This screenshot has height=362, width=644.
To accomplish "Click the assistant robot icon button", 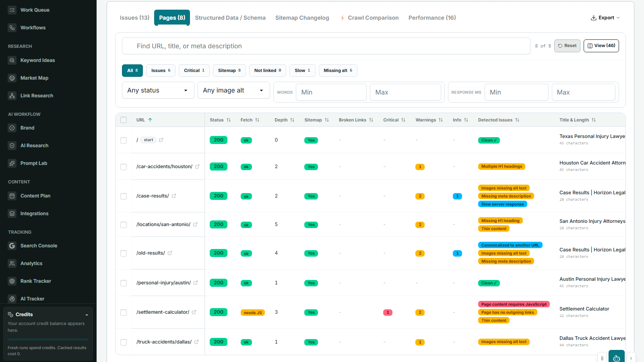I will [617, 357].
